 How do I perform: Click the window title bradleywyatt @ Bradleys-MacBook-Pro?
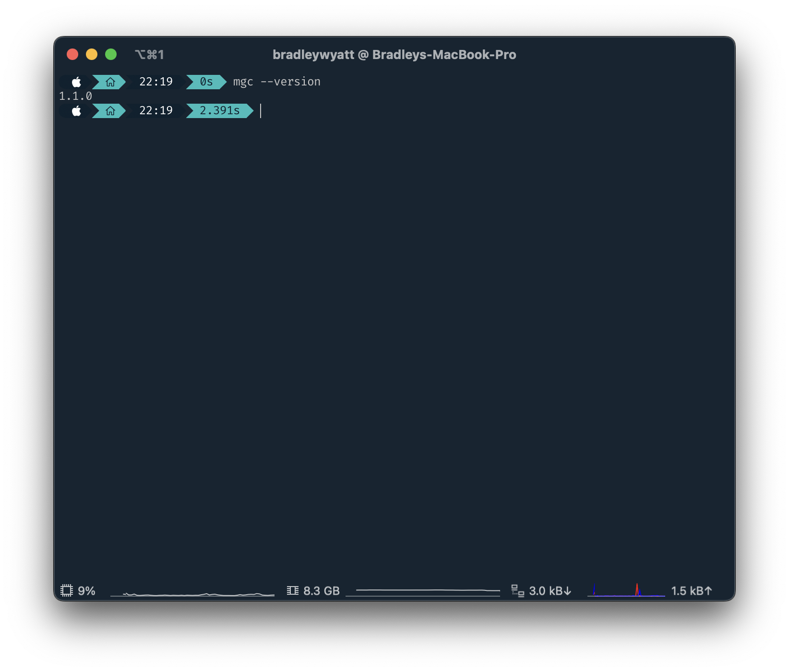point(394,55)
